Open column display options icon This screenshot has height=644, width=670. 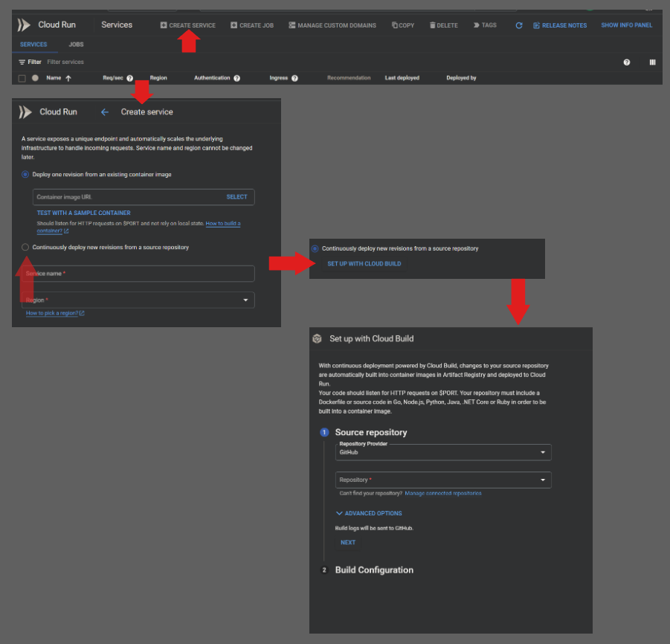tap(652, 62)
